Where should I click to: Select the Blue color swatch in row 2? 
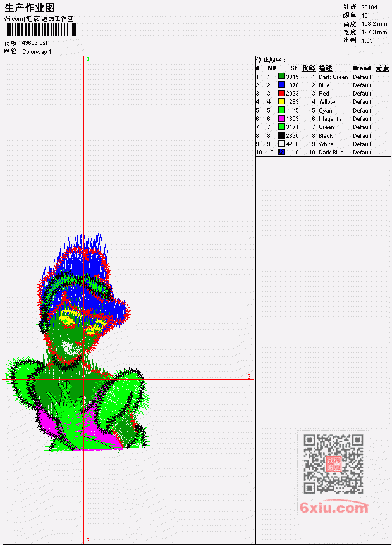[281, 85]
